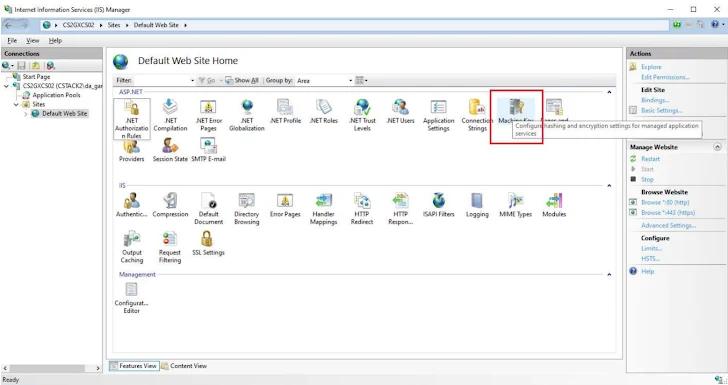
Task: Open SSL Settings feature
Action: pyautogui.click(x=208, y=244)
